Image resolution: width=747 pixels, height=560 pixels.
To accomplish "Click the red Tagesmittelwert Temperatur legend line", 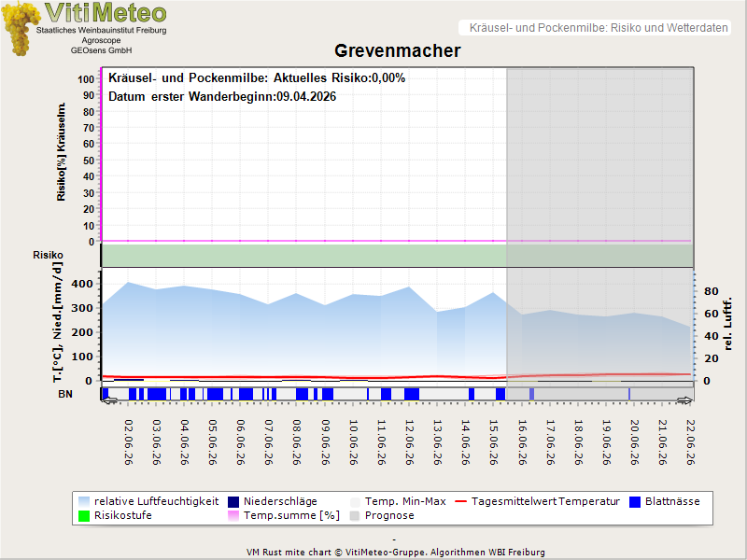I will [460, 501].
